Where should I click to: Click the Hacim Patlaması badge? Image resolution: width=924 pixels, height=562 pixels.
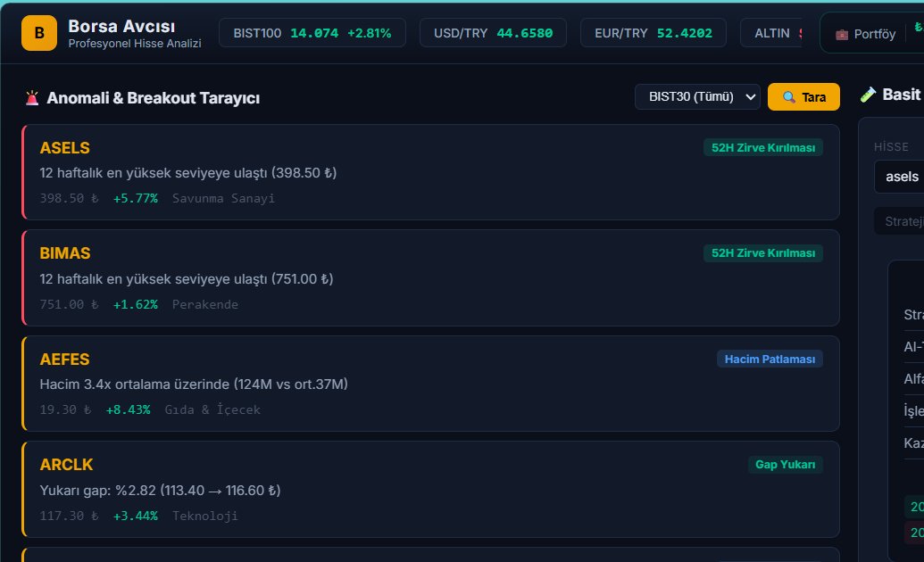point(770,360)
